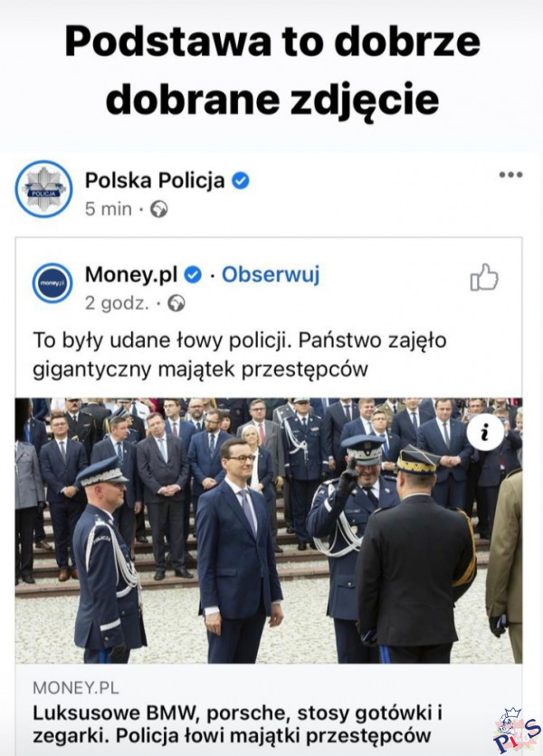Open article photo of officers saluting

pyautogui.click(x=269, y=531)
